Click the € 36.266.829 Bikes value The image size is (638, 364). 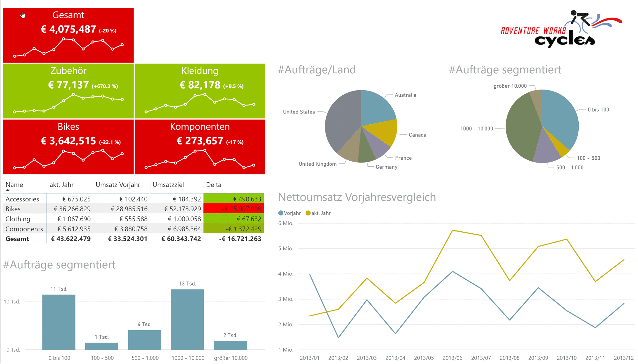pyautogui.click(x=72, y=209)
